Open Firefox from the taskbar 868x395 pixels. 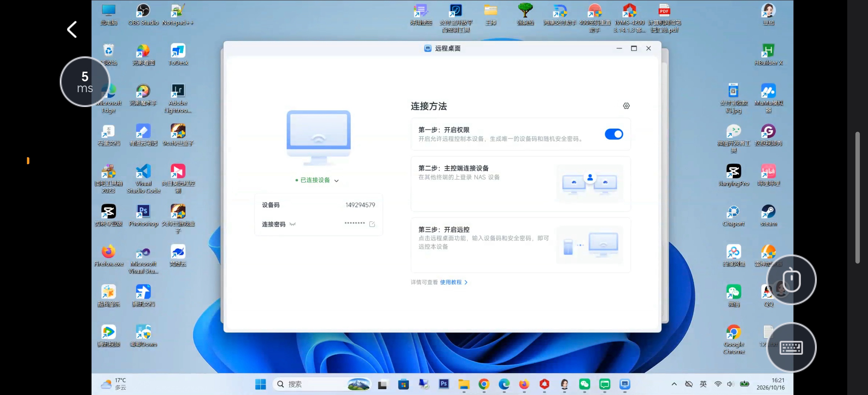point(524,384)
